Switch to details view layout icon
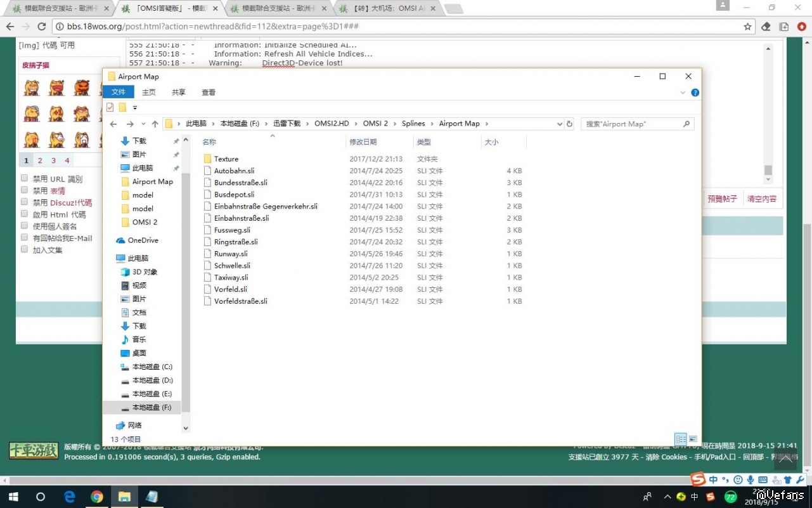 click(x=680, y=439)
